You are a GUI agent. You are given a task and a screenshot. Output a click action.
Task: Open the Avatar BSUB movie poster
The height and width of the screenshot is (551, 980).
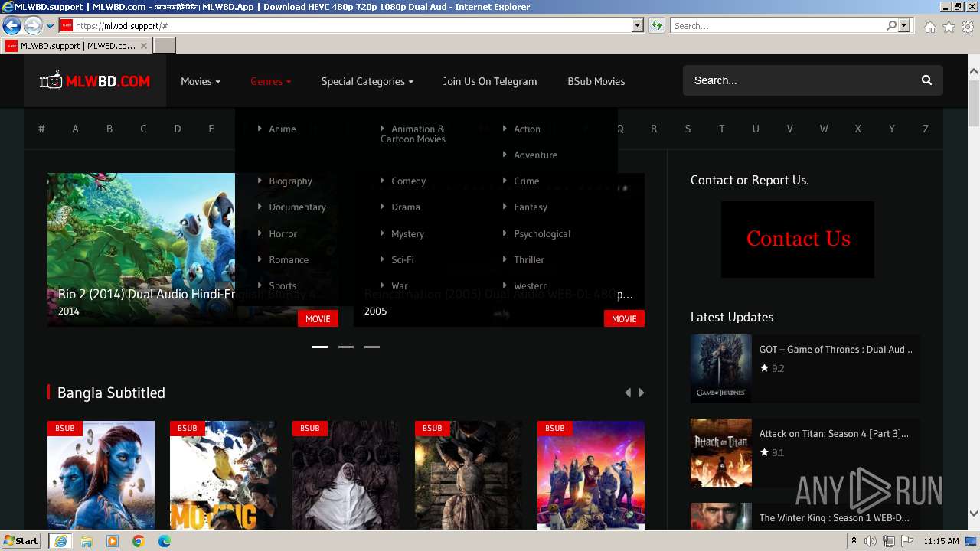point(101,474)
